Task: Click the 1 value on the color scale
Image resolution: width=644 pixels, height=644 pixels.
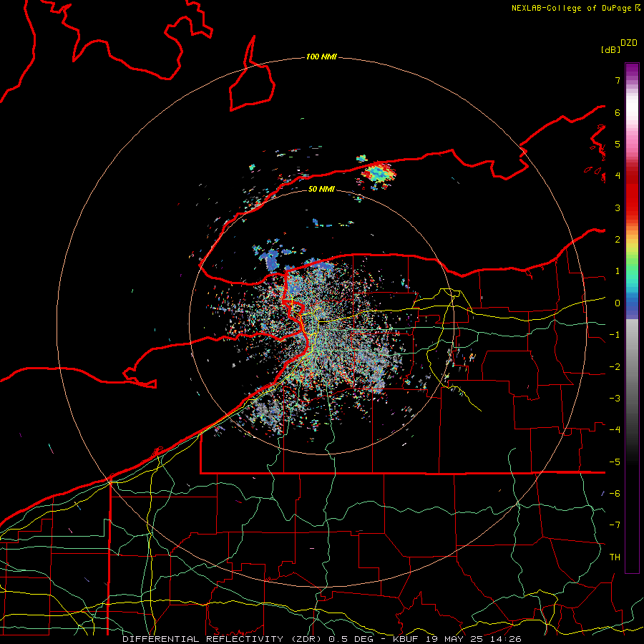Action: click(618, 271)
